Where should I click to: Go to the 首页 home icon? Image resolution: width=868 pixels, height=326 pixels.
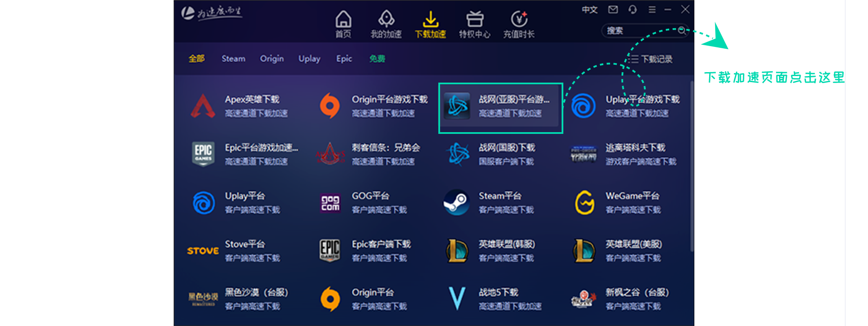343,19
